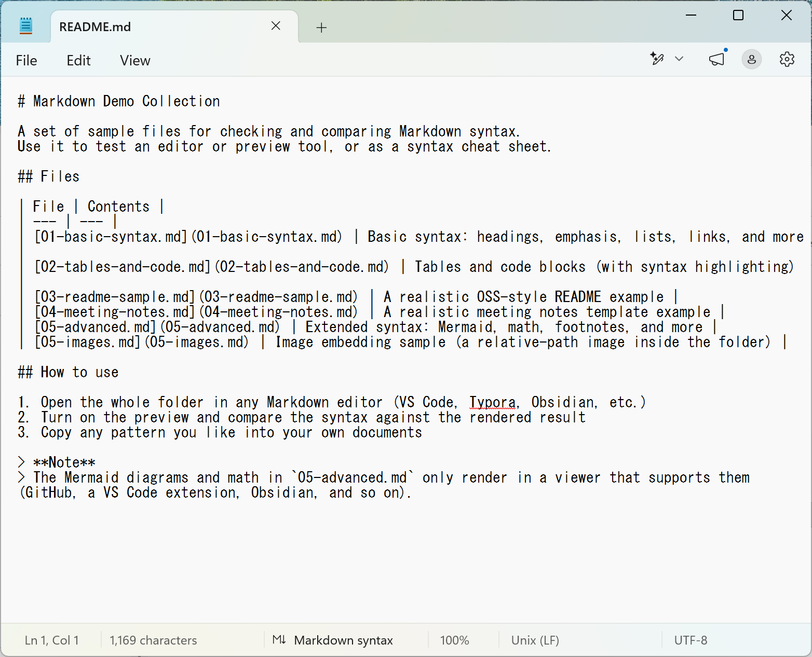Click the '[05-images.md]' link text
This screenshot has height=657, width=812.
[87, 342]
